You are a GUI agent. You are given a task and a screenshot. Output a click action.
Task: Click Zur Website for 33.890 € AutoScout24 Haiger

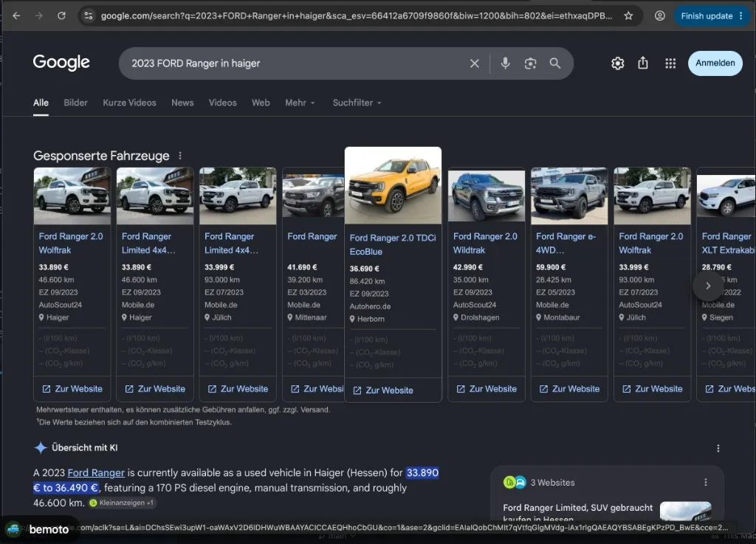[x=72, y=389]
